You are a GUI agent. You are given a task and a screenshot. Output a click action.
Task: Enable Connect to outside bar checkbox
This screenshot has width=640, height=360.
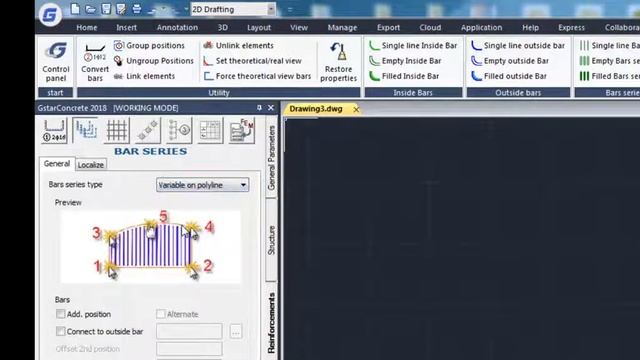point(60,331)
